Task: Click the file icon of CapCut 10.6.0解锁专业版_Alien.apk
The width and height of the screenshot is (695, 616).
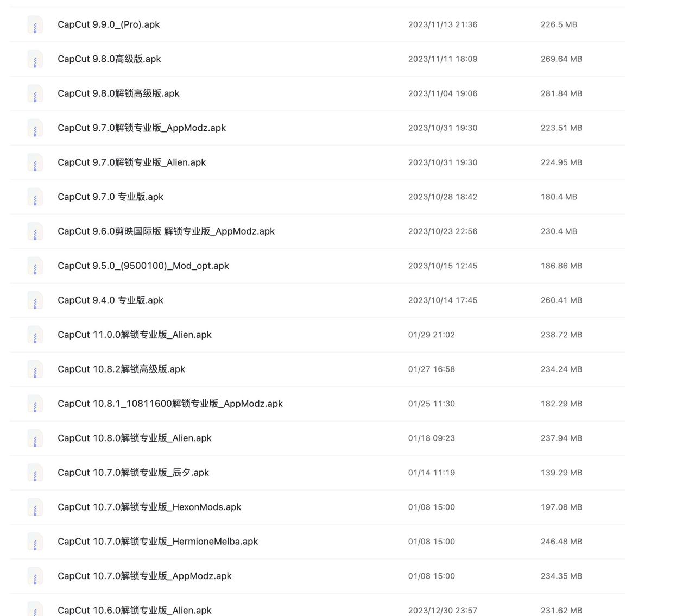Action: [x=35, y=609]
